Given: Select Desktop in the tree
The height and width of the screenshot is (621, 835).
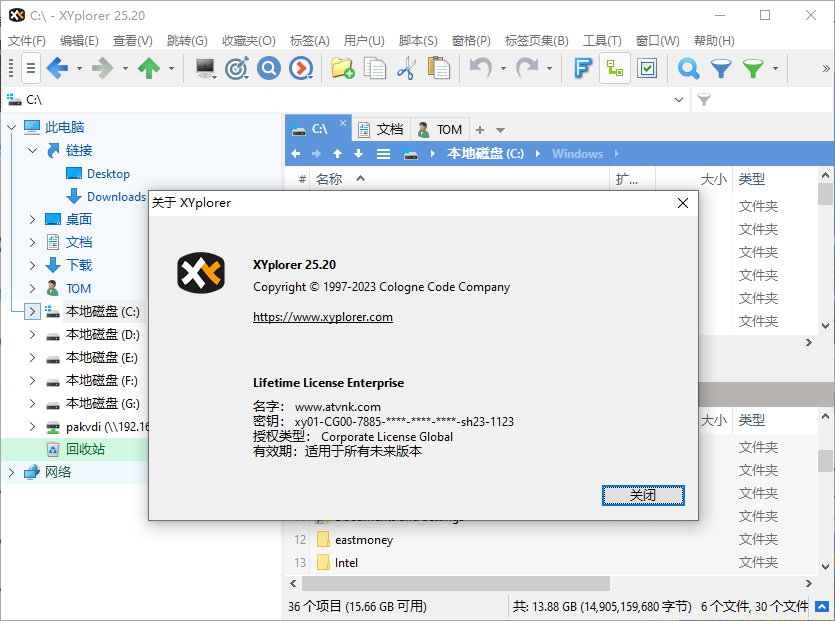Looking at the screenshot, I should (x=108, y=174).
